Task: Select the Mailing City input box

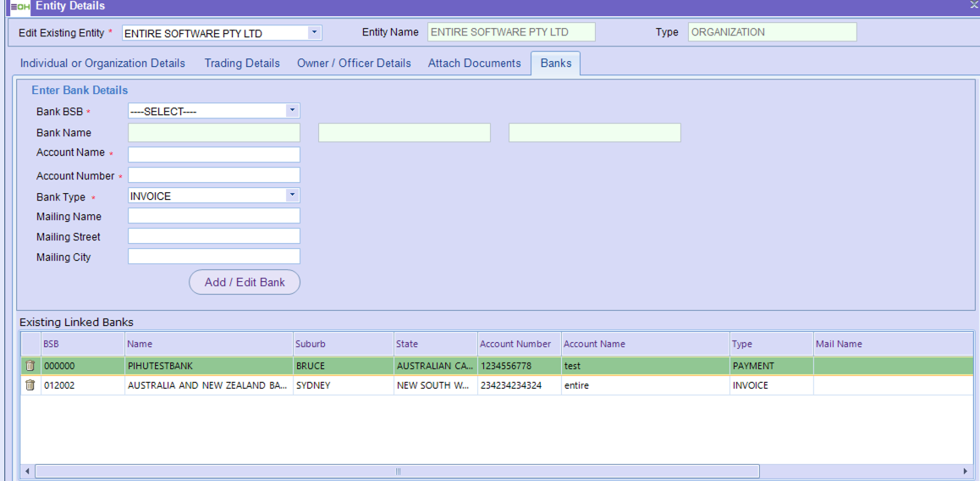Action: [x=214, y=257]
